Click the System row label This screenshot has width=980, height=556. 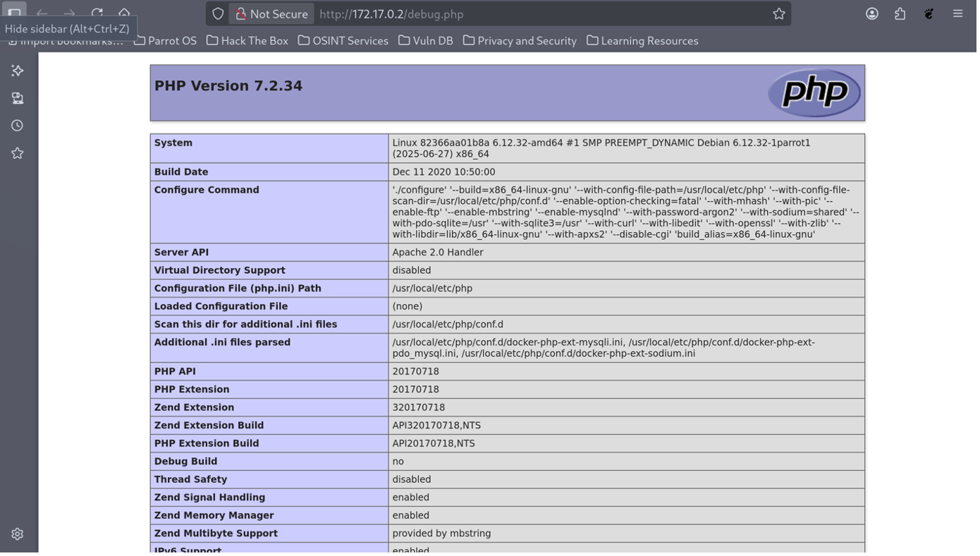173,143
